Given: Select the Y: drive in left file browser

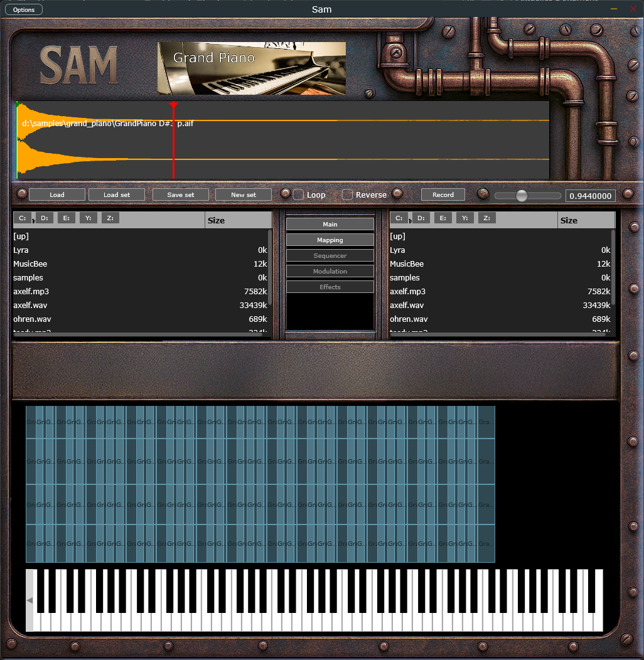Looking at the screenshot, I should (88, 218).
